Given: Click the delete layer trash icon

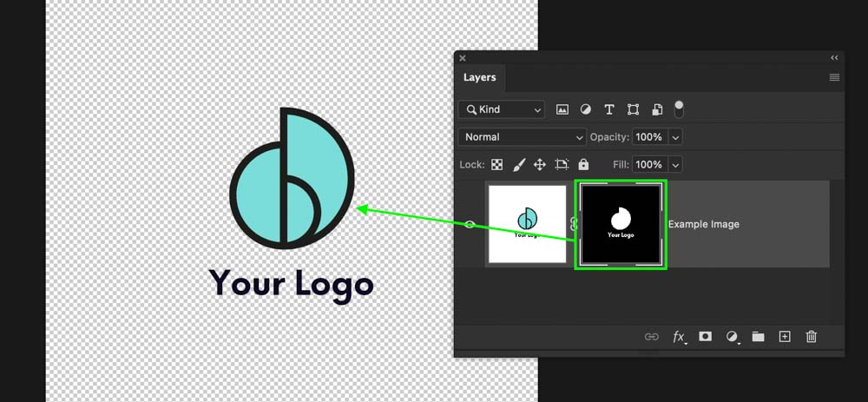Looking at the screenshot, I should (x=812, y=337).
